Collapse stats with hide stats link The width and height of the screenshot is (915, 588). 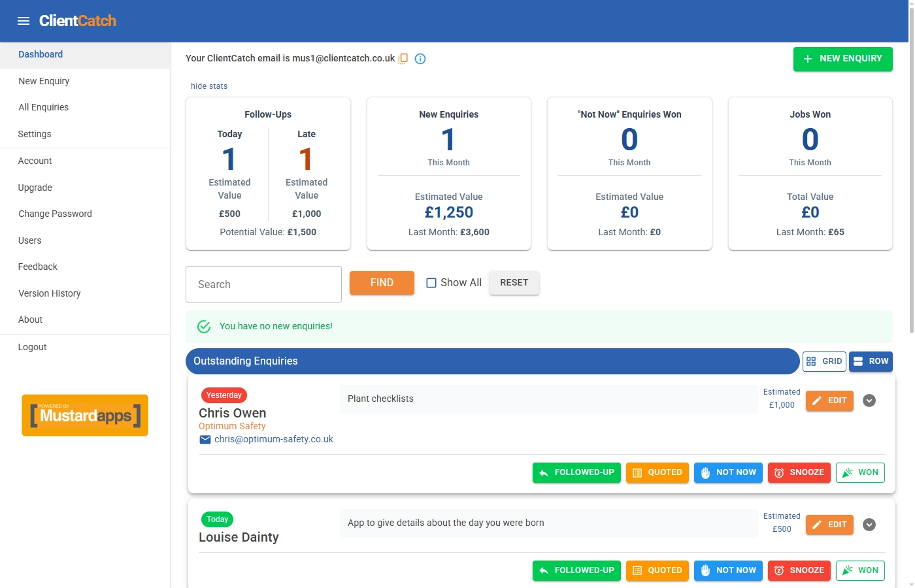pos(209,86)
